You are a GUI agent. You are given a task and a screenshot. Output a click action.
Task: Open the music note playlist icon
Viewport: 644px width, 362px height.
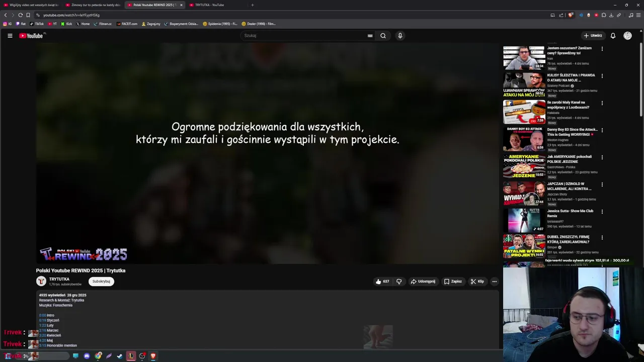click(631, 15)
